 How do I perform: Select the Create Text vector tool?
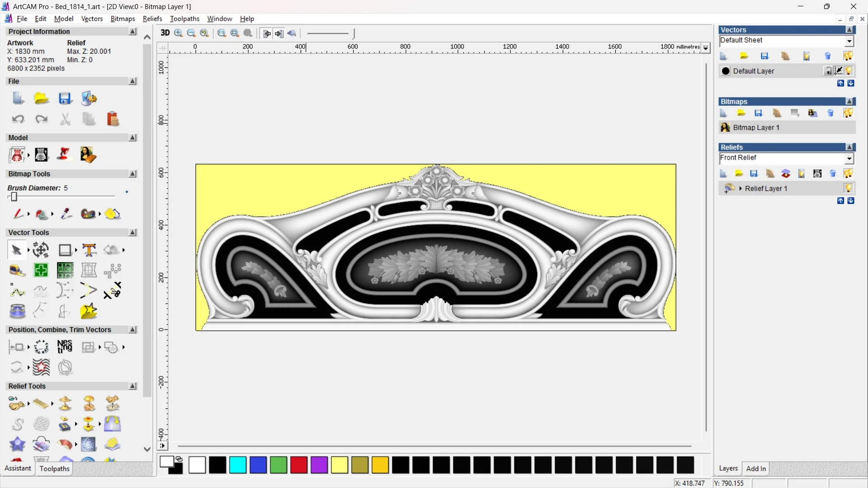(89, 250)
